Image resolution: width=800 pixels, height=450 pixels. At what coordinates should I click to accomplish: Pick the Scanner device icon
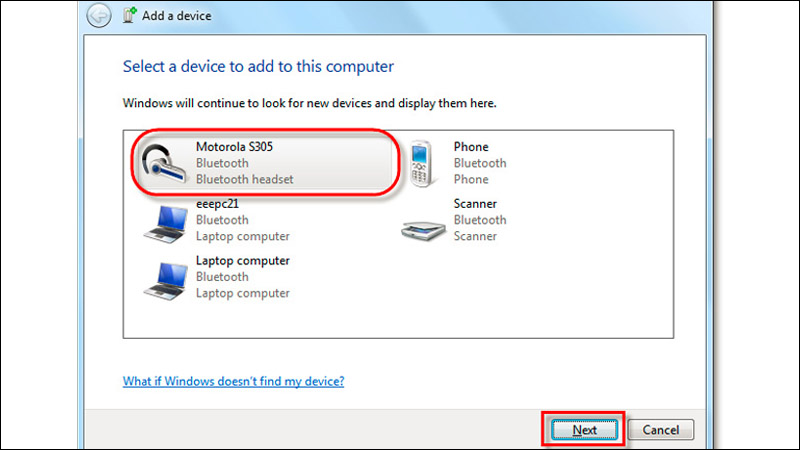coord(423,221)
